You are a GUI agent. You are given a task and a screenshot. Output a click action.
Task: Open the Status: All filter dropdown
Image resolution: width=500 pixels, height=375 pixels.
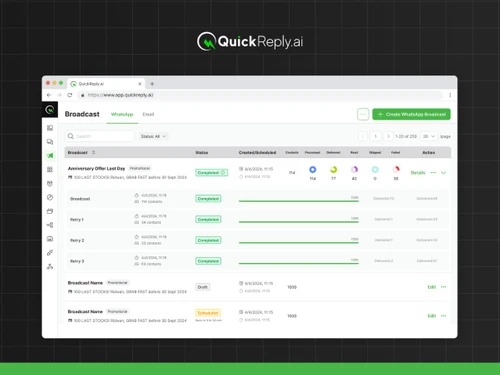pos(153,136)
